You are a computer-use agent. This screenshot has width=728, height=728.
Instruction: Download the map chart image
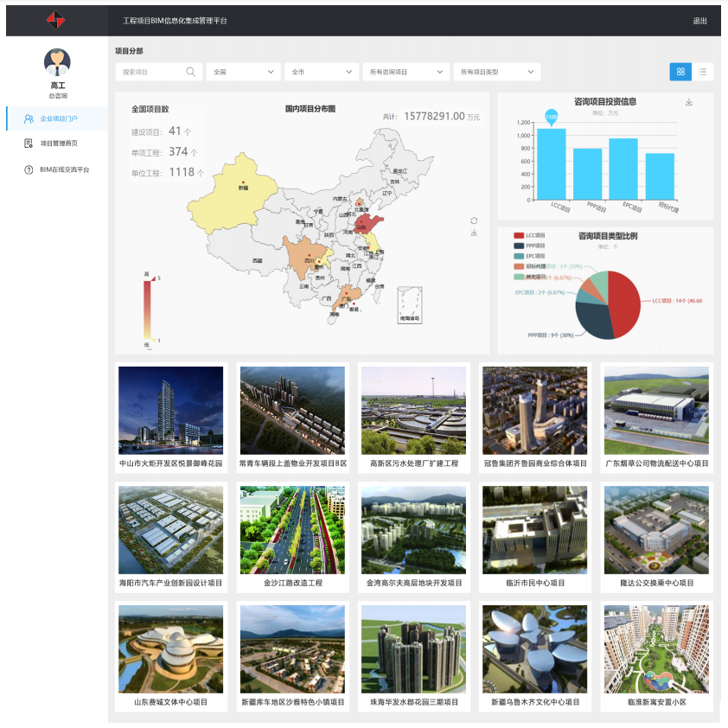pyautogui.click(x=474, y=233)
